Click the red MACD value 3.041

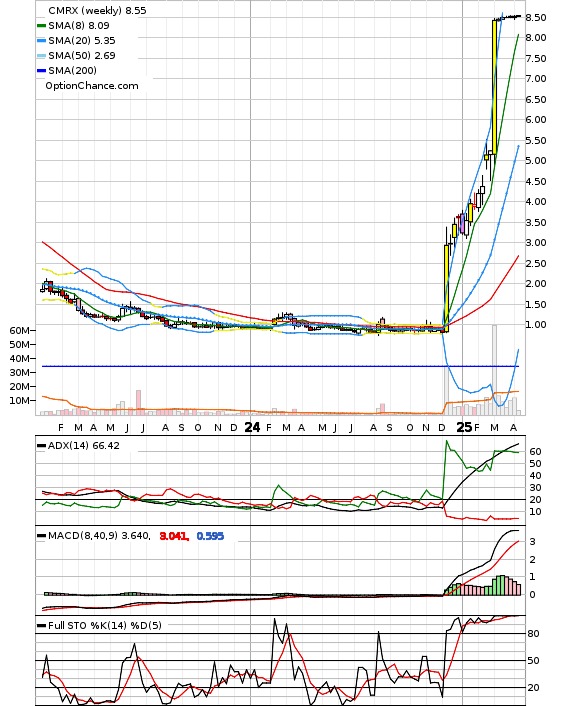coord(174,536)
